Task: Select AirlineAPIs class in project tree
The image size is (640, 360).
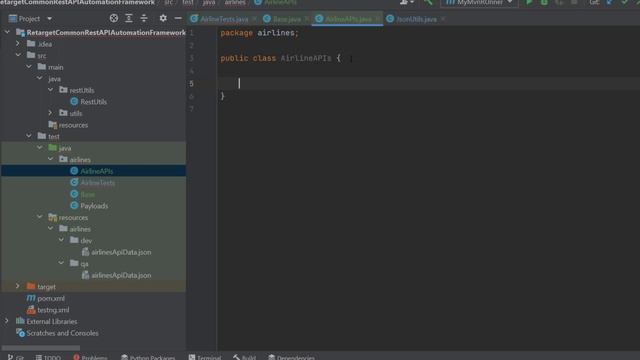Action: point(97,171)
